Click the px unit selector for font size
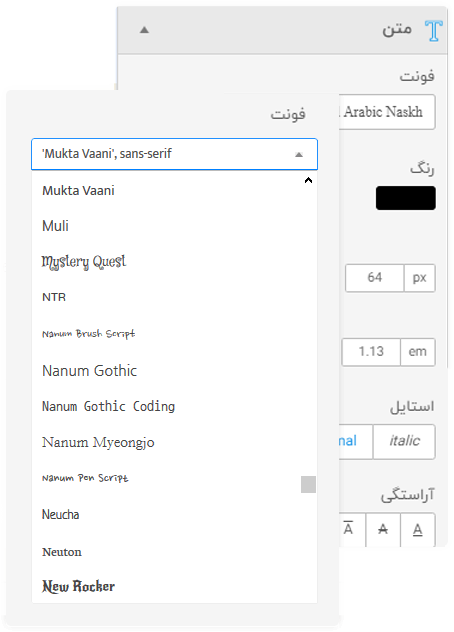 coord(419,278)
